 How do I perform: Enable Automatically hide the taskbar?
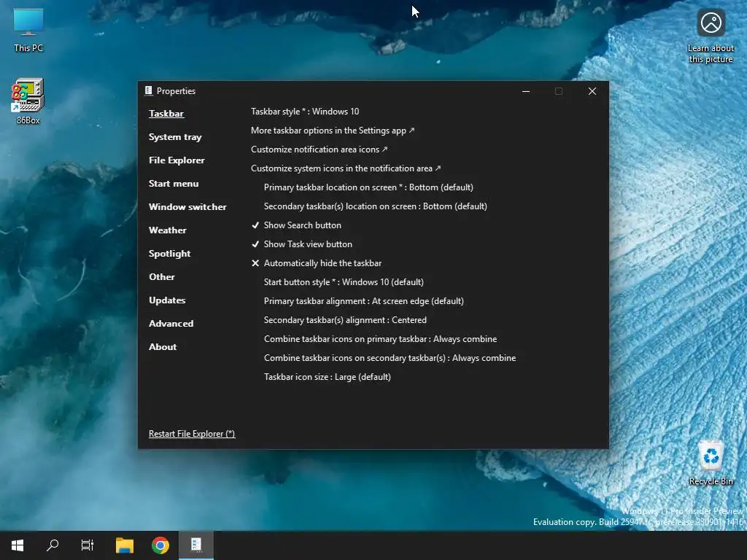(x=317, y=263)
